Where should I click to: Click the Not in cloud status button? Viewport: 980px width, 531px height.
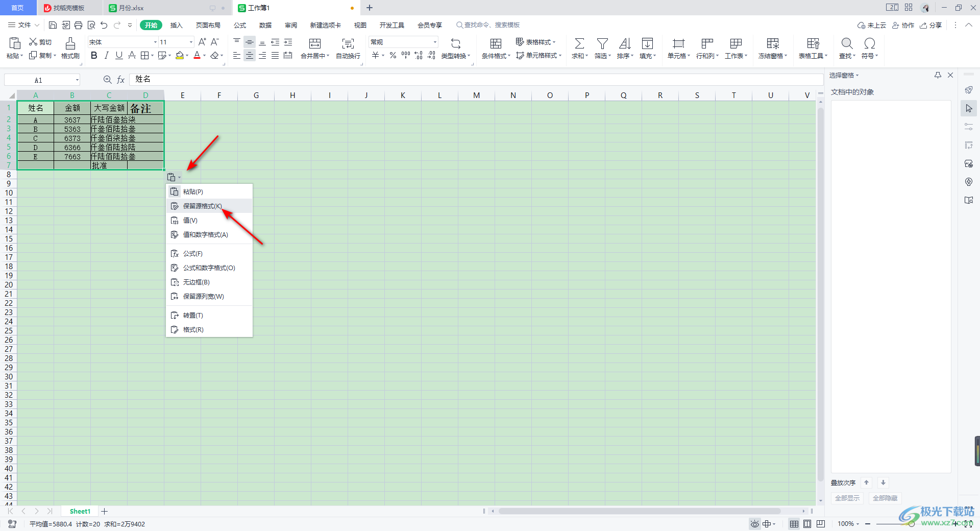tap(872, 25)
